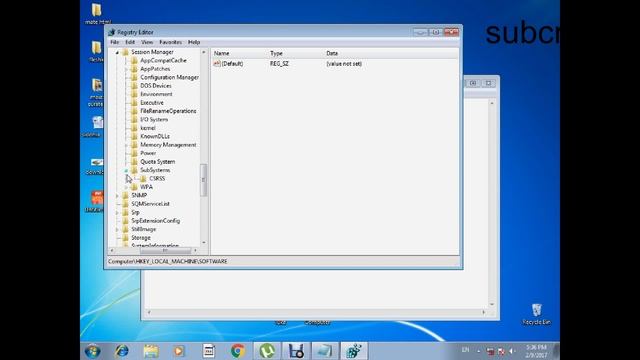The image size is (640, 360).
Task: Click the (Default) string value icon
Action: point(217,64)
